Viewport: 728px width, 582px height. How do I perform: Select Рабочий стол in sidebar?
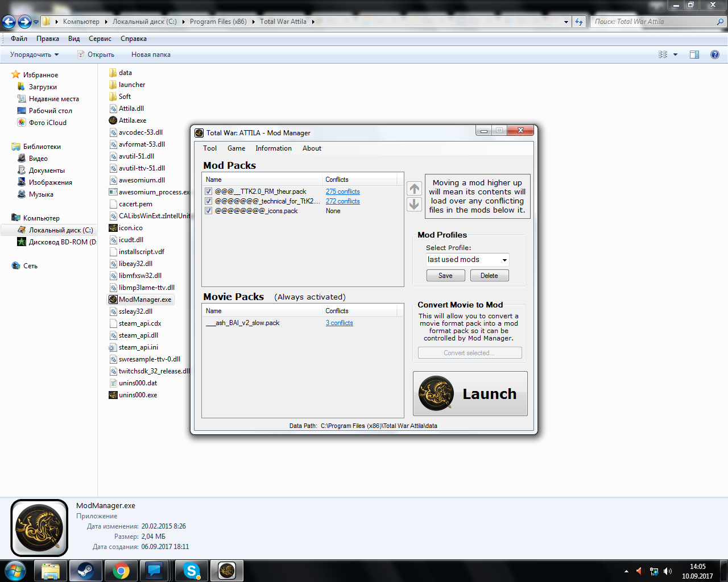[45, 111]
